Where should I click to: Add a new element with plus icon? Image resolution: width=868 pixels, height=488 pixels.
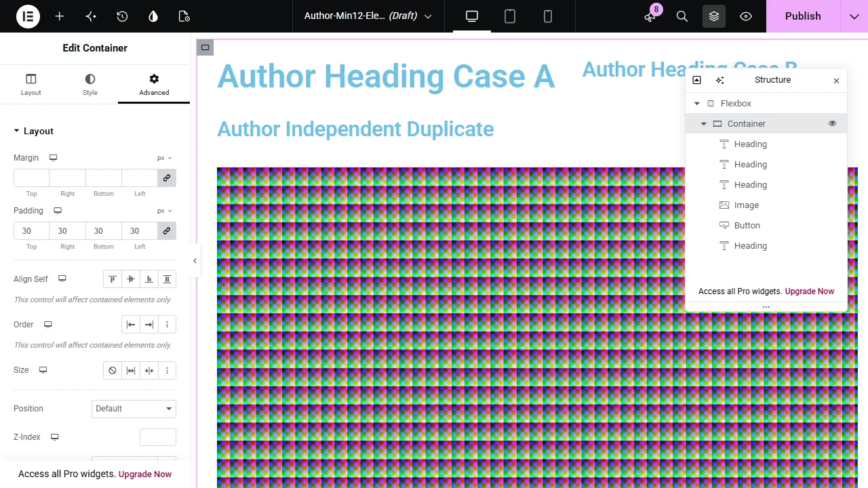pyautogui.click(x=60, y=16)
